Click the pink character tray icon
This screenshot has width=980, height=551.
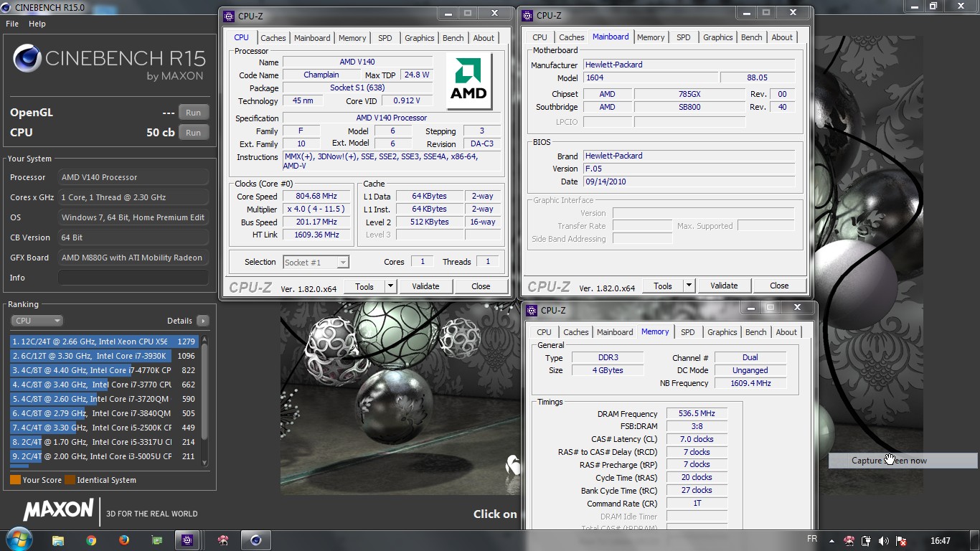pyautogui.click(x=849, y=540)
